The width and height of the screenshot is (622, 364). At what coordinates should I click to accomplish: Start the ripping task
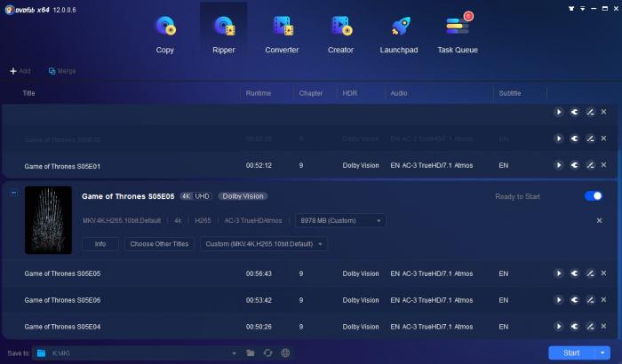[571, 352]
